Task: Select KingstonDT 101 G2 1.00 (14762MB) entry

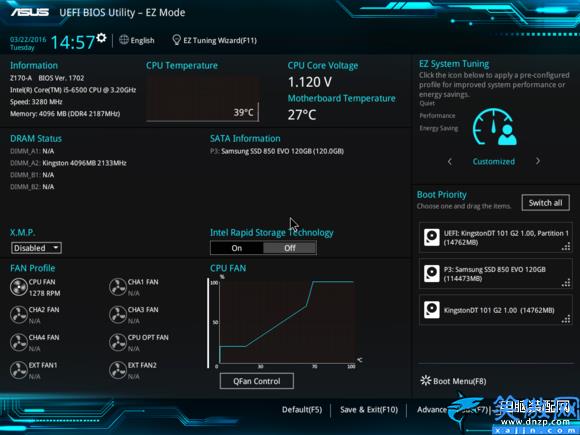Action: [x=496, y=310]
